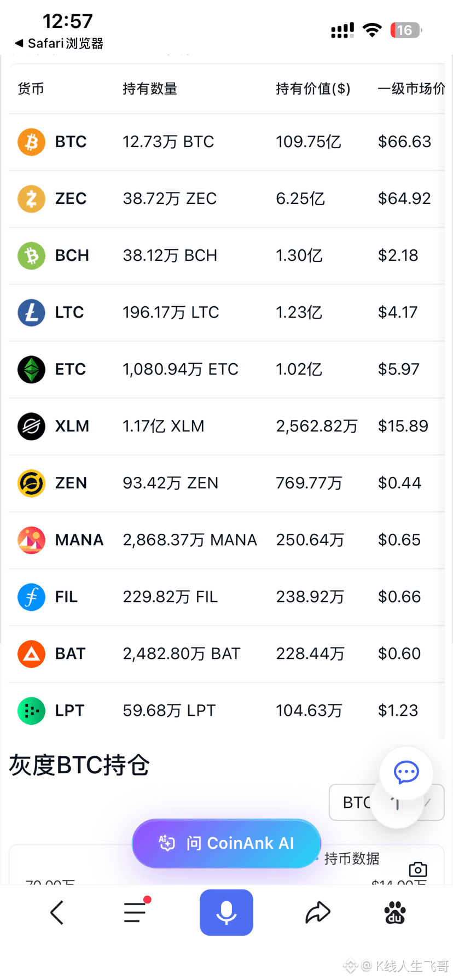453x980 pixels.
Task: Tap the Zcash ZEC coin icon
Action: [x=31, y=199]
